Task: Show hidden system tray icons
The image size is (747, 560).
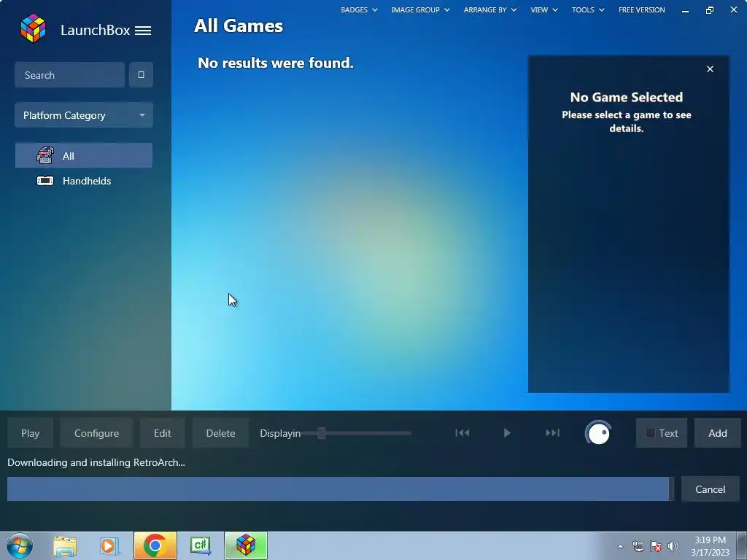Action: point(620,546)
